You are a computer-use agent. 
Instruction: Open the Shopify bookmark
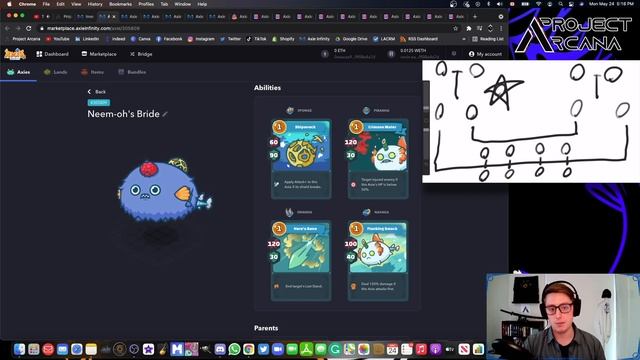pyautogui.click(x=283, y=39)
